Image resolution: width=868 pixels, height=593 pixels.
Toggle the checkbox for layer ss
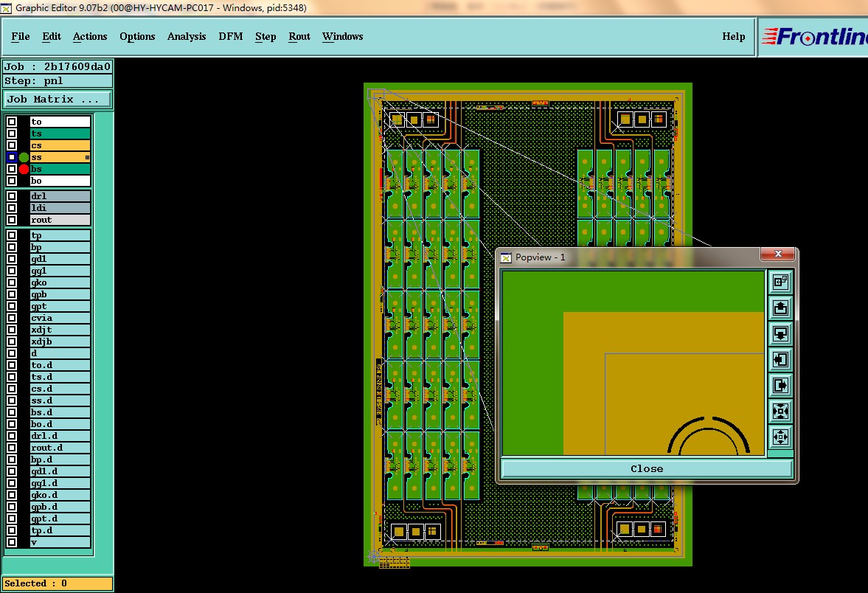pyautogui.click(x=12, y=157)
